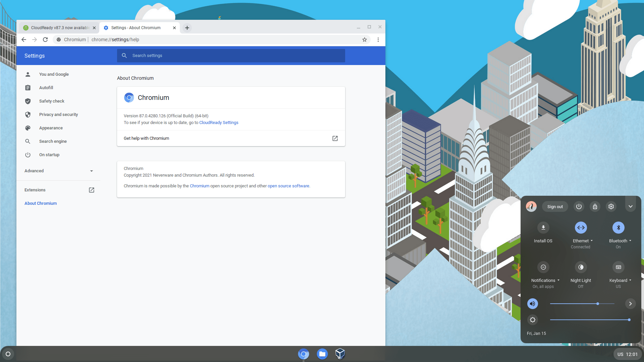This screenshot has height=362, width=644.
Task: Expand the Advanced settings section
Action: tap(59, 171)
